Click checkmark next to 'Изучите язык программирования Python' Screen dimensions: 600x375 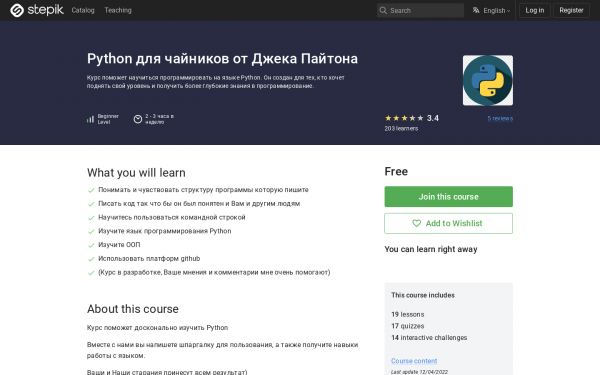pos(91,232)
